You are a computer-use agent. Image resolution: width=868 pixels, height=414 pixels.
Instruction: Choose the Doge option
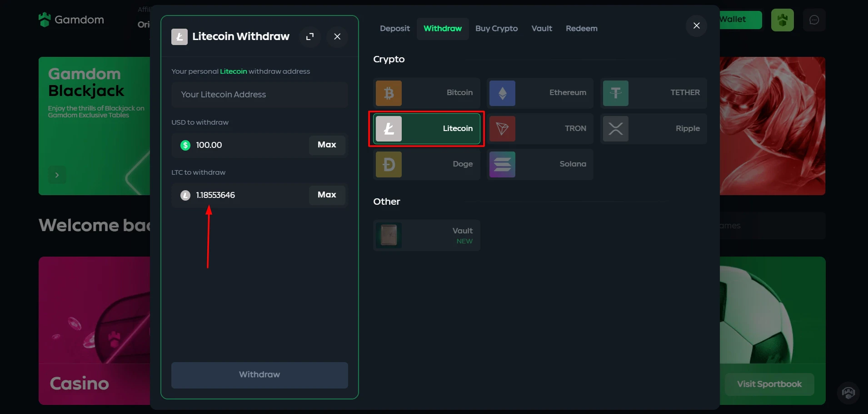coord(427,164)
